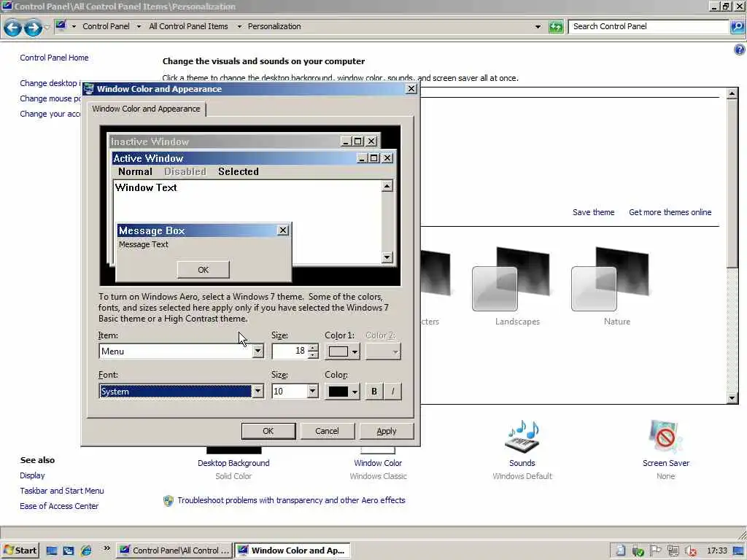747x560 pixels.
Task: Click Desktop Background link
Action: pos(233,463)
